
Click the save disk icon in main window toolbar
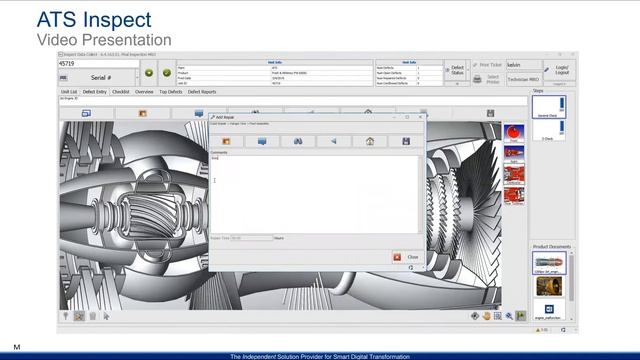[x=490, y=113]
